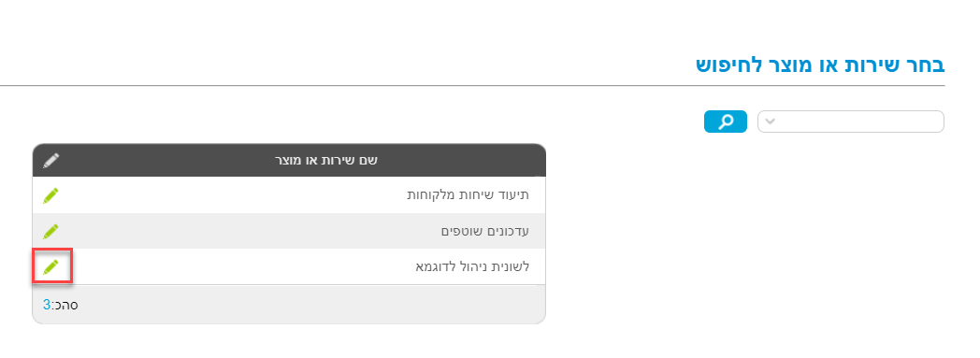Image resolution: width=980 pixels, height=358 pixels.
Task: Sort by the שם שירות או מוצר column header
Action: point(326,160)
